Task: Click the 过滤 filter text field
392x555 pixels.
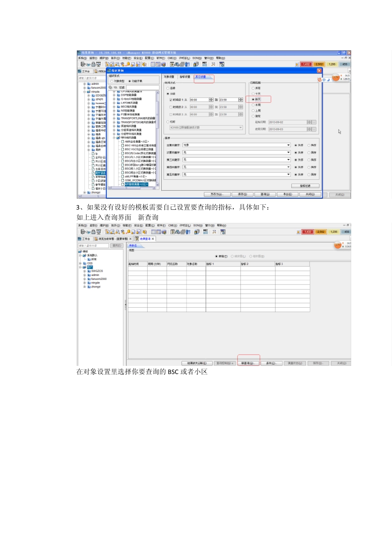Action: [142, 88]
